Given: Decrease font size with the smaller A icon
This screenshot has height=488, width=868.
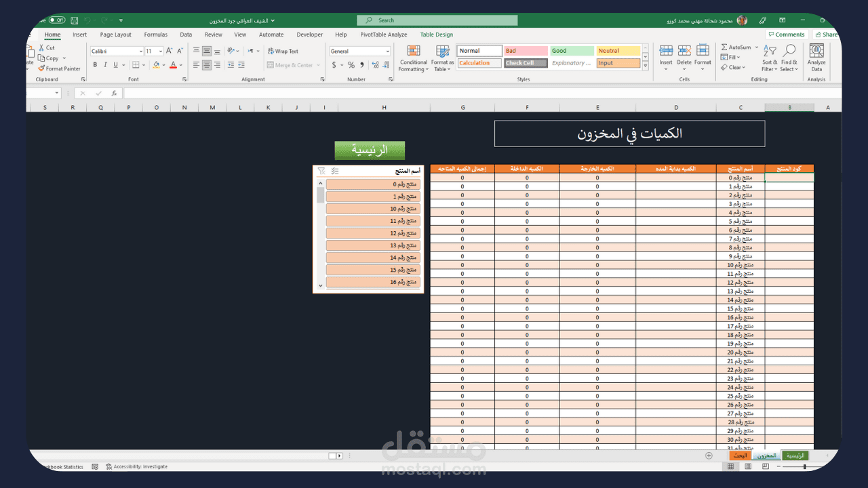Looking at the screenshot, I should pyautogui.click(x=180, y=51).
